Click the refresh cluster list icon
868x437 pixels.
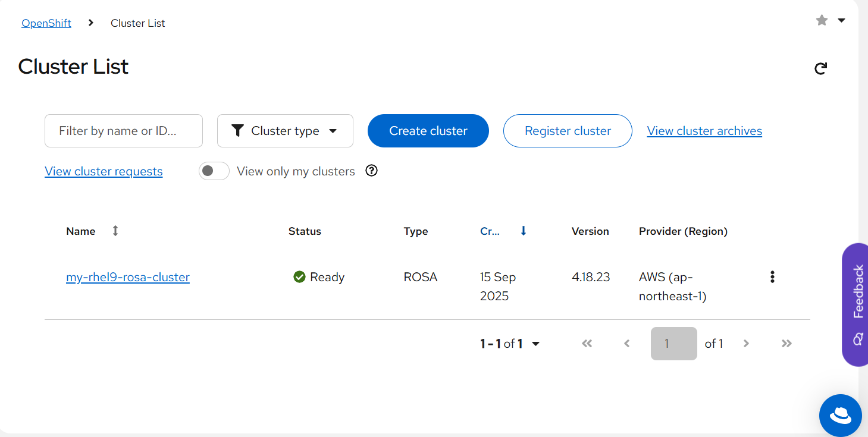[x=820, y=69]
